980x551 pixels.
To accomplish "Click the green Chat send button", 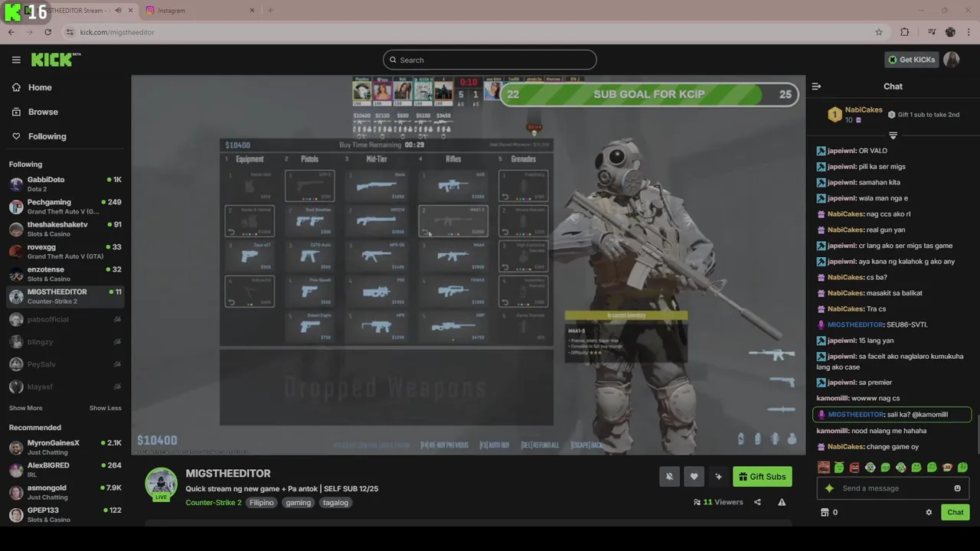I will pos(955,512).
